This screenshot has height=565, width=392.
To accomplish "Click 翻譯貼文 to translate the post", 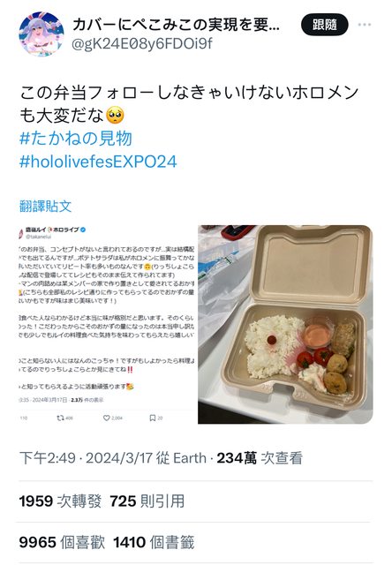I will click(x=45, y=206).
